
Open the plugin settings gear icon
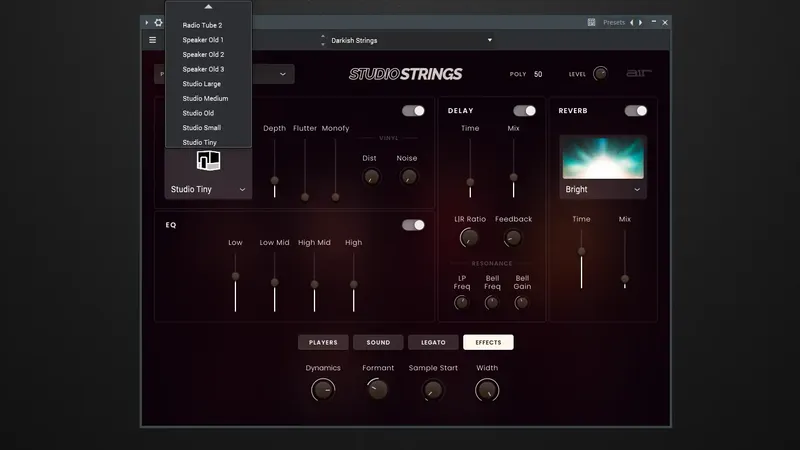point(159,22)
